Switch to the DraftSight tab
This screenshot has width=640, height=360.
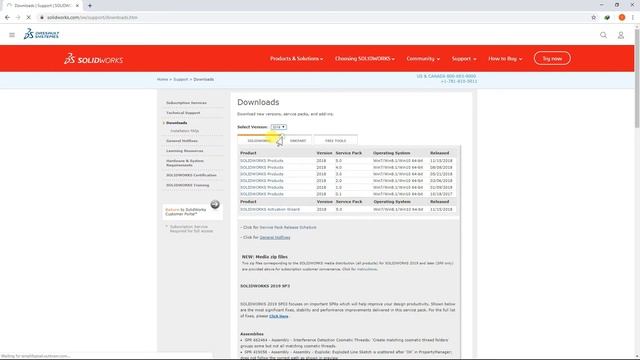coord(298,140)
